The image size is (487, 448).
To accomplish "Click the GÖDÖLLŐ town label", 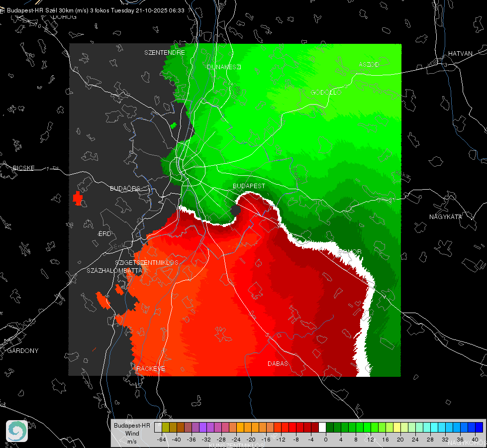I will coord(326,92).
